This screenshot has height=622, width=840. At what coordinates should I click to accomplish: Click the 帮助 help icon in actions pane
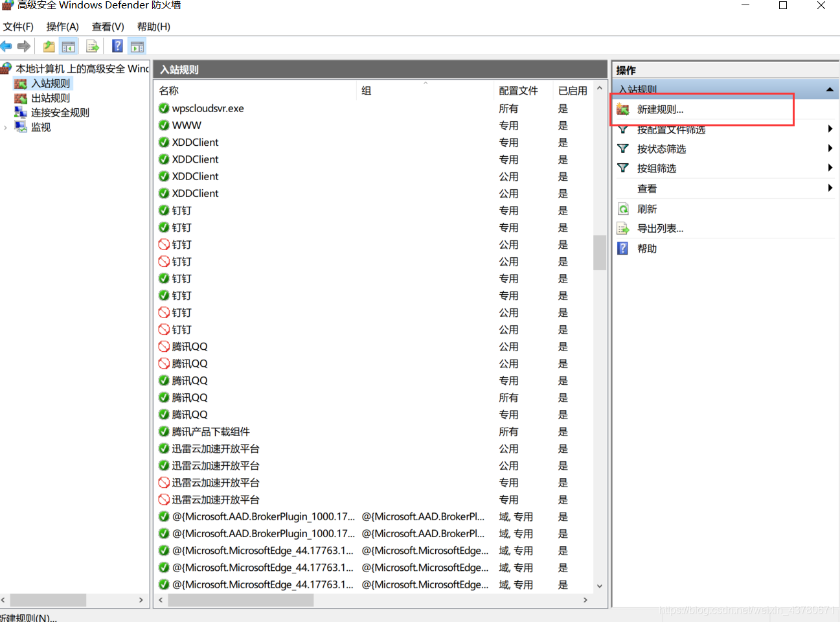tap(622, 248)
